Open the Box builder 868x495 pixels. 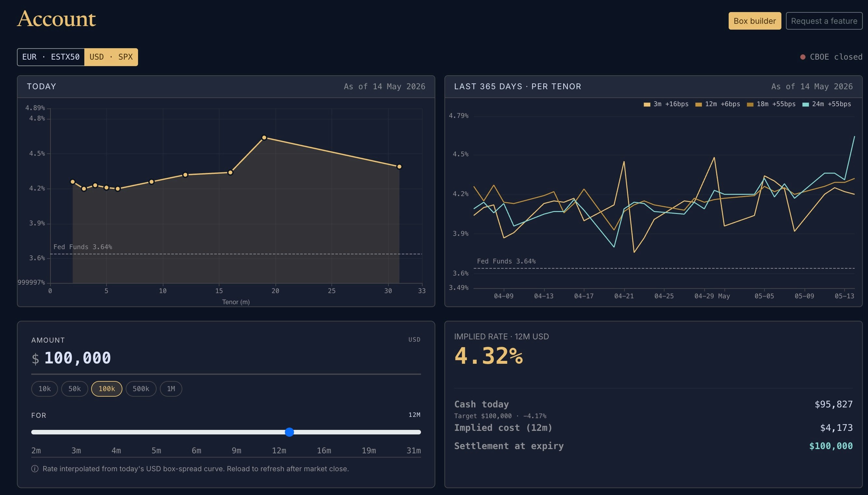click(754, 21)
